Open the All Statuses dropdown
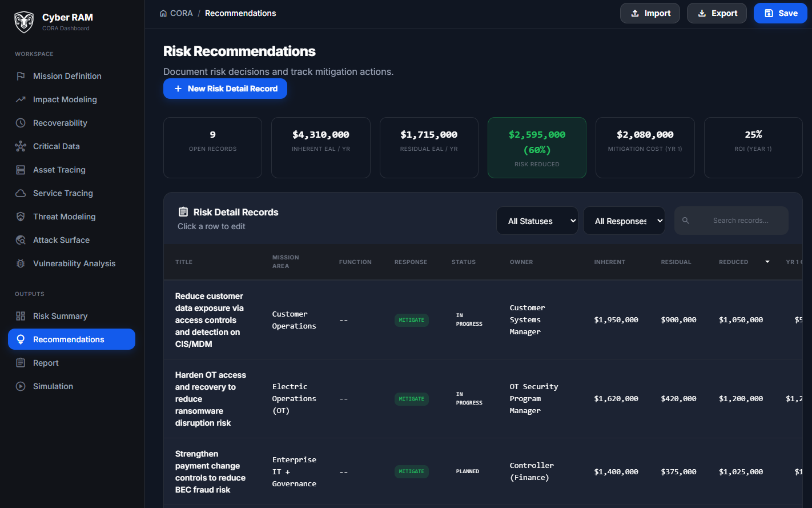 536,221
